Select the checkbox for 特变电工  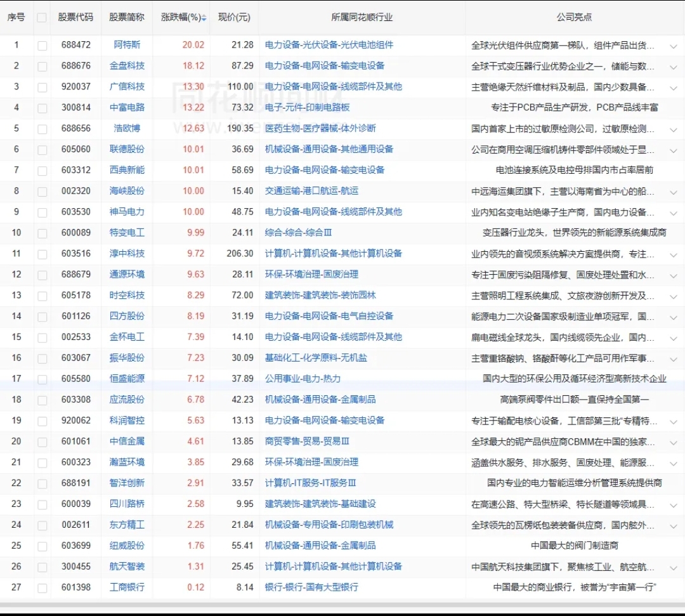tap(42, 233)
